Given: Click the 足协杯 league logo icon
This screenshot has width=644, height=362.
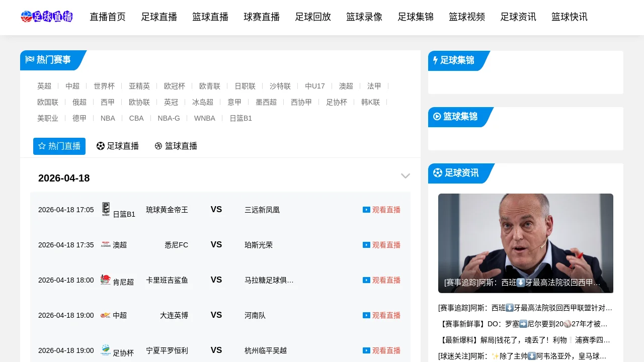Looking at the screenshot, I should (106, 350).
